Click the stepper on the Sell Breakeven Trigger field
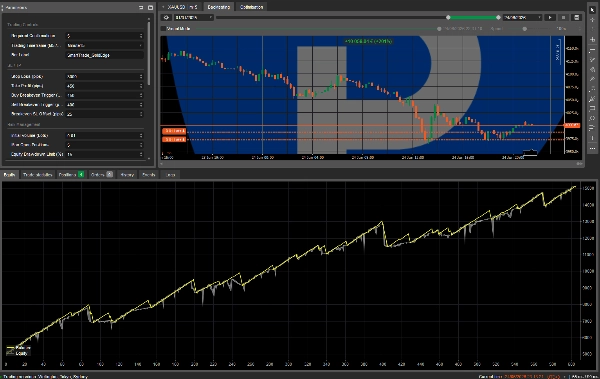Image resolution: width=600 pixels, height=379 pixels. (141, 105)
